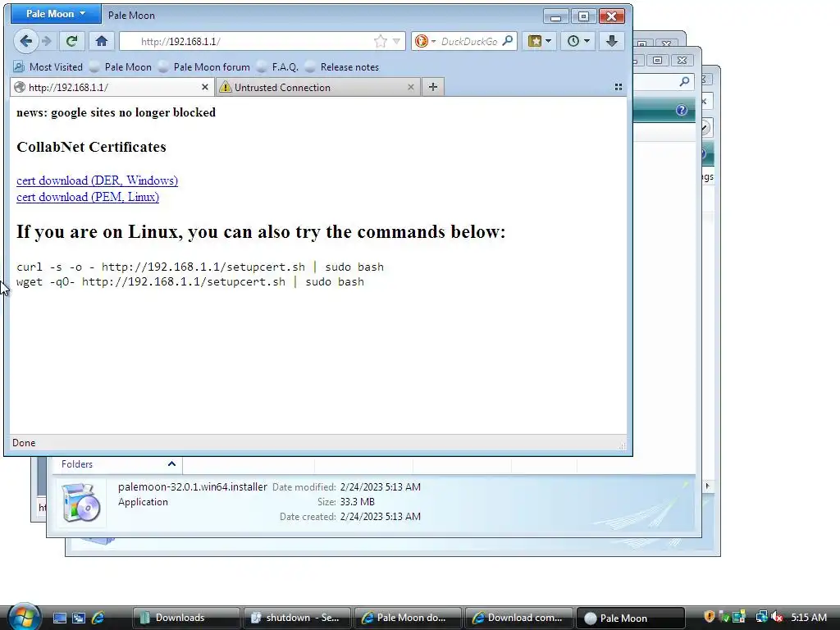Click the Pale Moon taskbar button
840x630 pixels.
point(630,618)
